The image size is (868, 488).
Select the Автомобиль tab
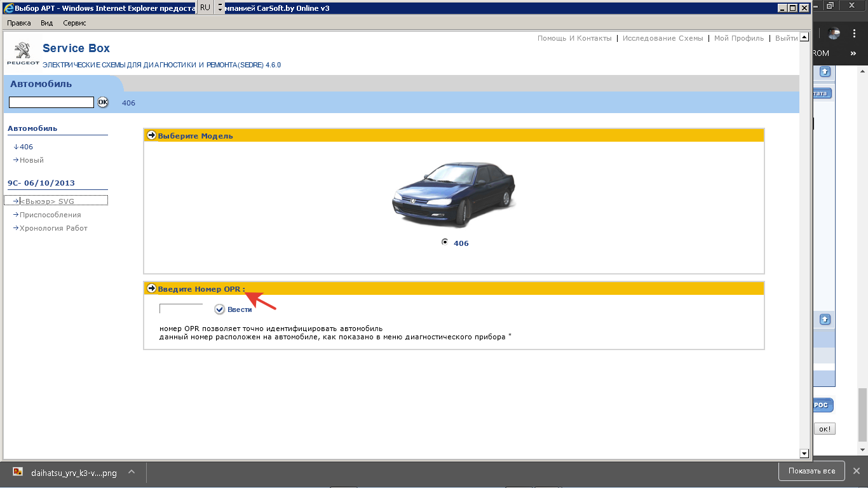[x=41, y=84]
